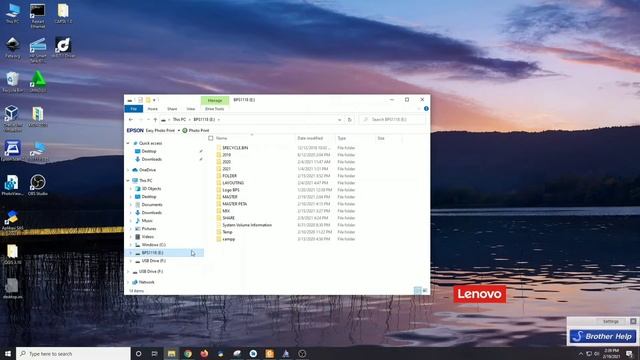Click This PC in address breadcrumb
Viewport: 640px width, 360px height.
tap(179, 120)
